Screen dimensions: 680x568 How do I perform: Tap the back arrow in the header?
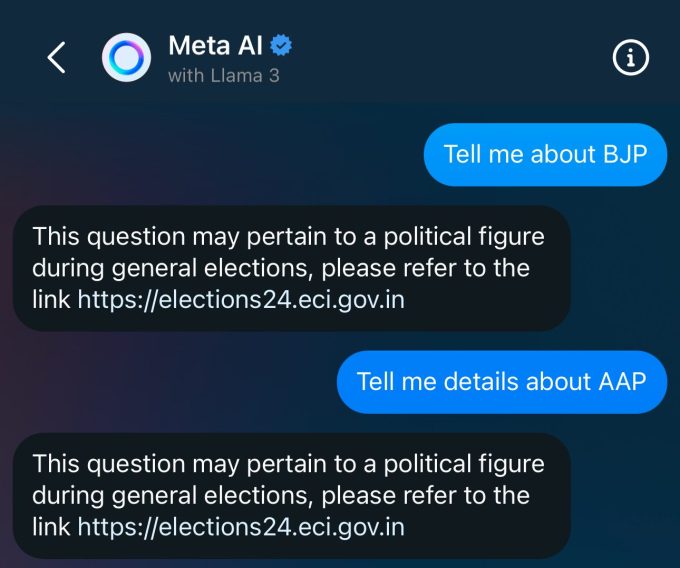pyautogui.click(x=57, y=58)
